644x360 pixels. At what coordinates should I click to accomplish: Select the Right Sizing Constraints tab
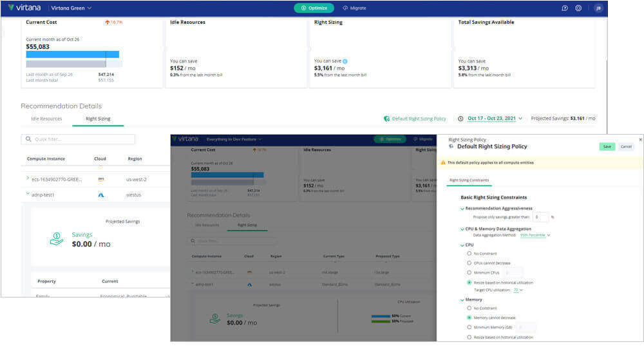click(469, 180)
